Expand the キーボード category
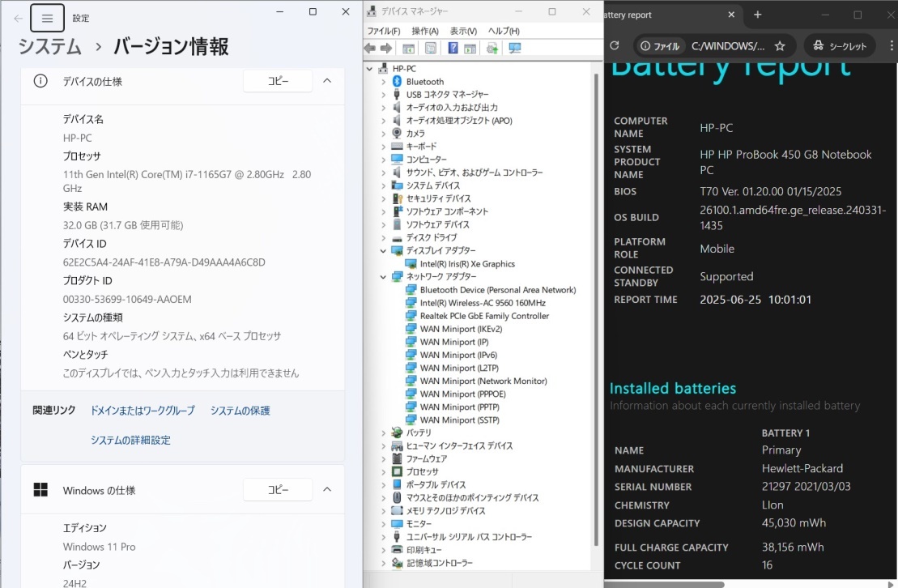The height and width of the screenshot is (588, 898). pos(383,147)
